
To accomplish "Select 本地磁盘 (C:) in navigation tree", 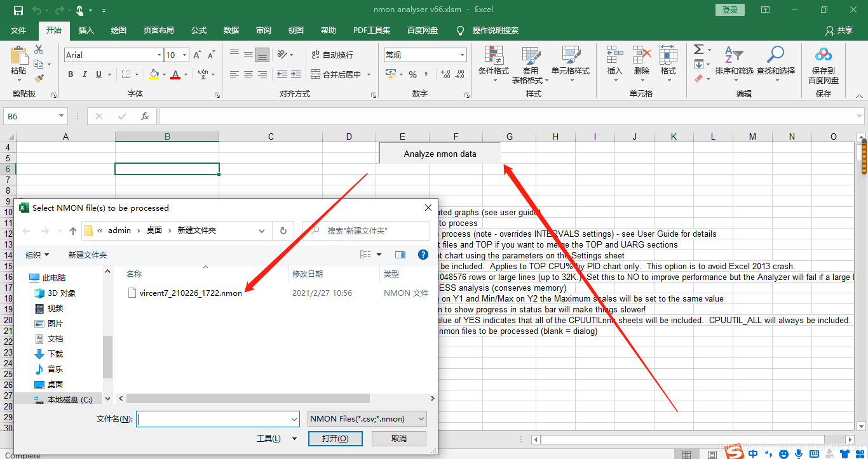I will click(x=64, y=400).
